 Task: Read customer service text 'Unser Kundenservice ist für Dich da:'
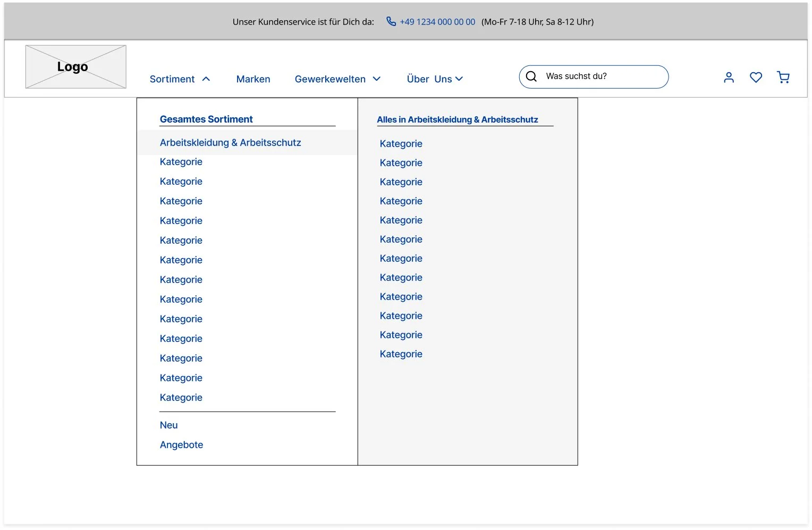pos(303,22)
